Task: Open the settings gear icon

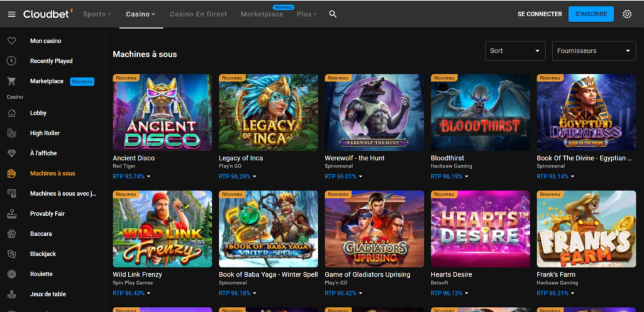Action: click(x=627, y=14)
